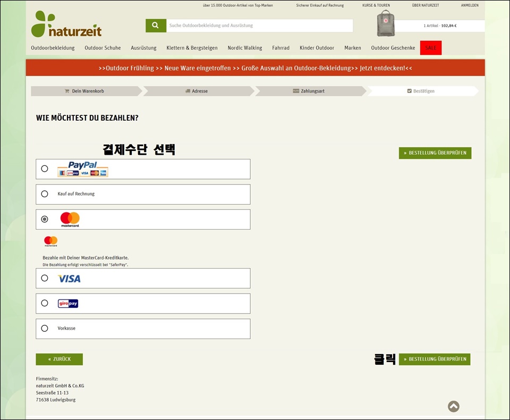Click the Sicherer Einkauf auf Rechnung link
This screenshot has height=420, width=510.
point(320,5)
